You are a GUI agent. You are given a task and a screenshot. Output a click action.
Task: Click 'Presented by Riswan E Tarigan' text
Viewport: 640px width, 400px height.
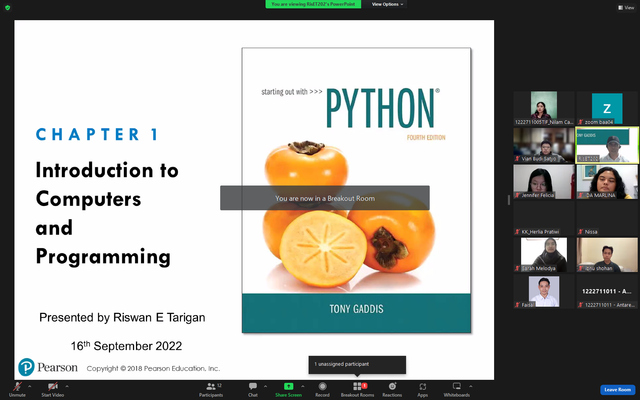(122, 317)
